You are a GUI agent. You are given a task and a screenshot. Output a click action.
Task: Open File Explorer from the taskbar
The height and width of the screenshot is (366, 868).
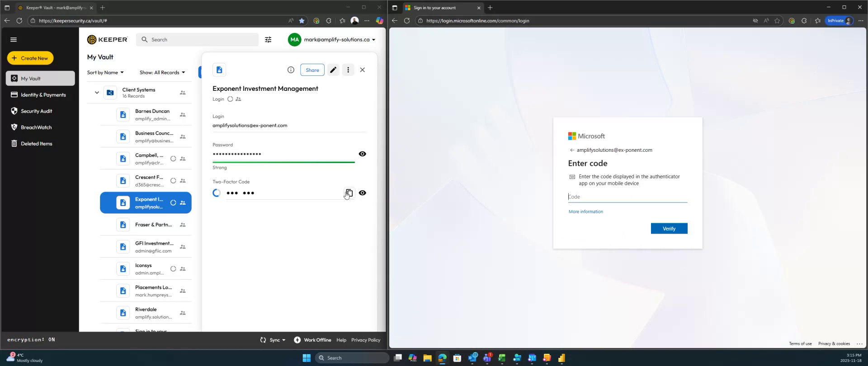coord(427,358)
